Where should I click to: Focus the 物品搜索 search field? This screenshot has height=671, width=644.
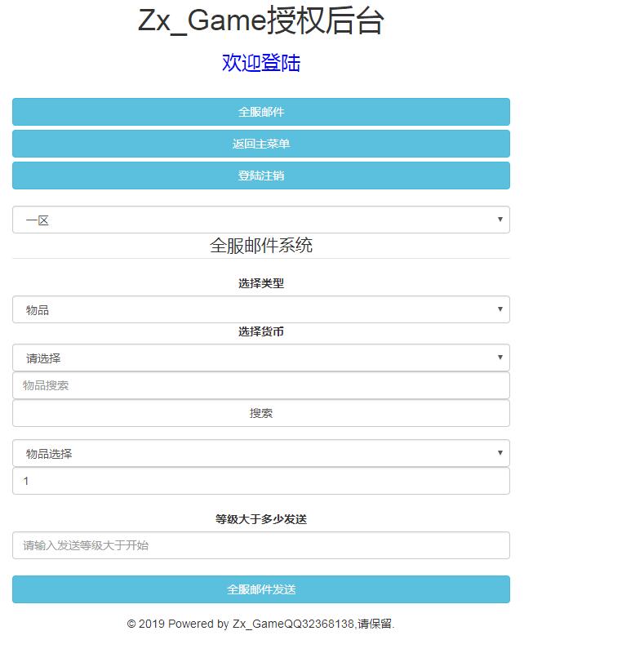pos(261,385)
